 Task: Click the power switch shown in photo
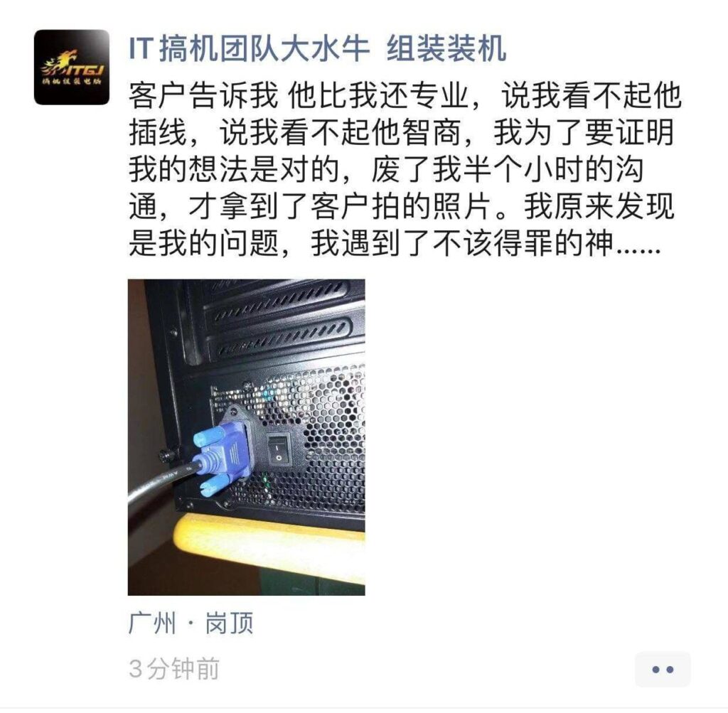click(279, 449)
